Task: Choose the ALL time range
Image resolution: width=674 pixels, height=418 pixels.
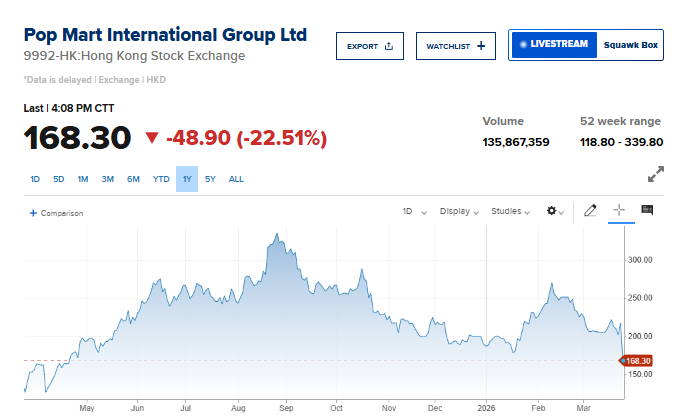Action: [x=236, y=179]
